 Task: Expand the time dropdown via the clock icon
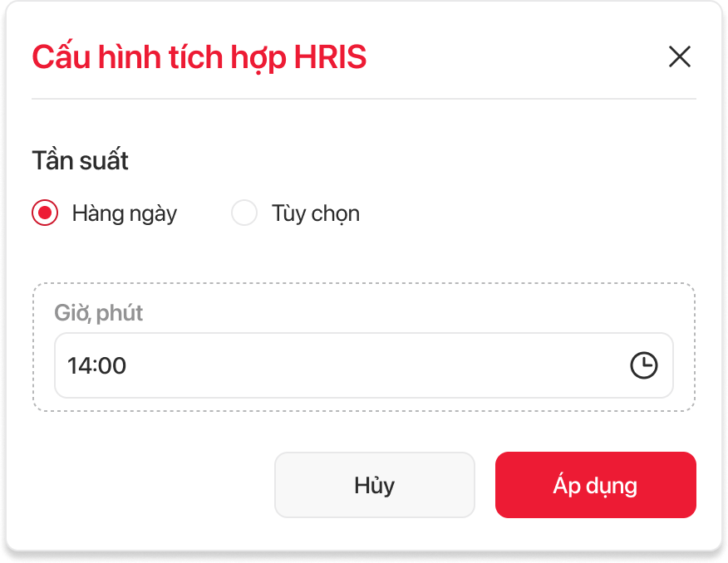643,365
